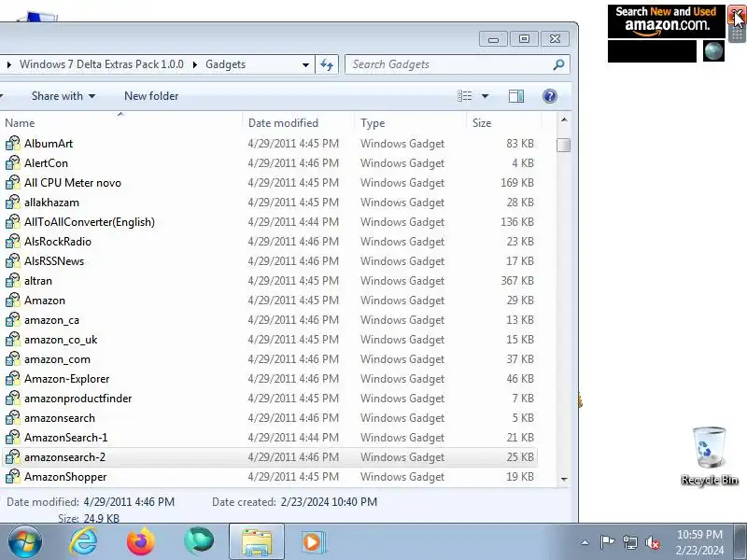The height and width of the screenshot is (560, 747).
Task: Show the preview pane
Action: (516, 96)
